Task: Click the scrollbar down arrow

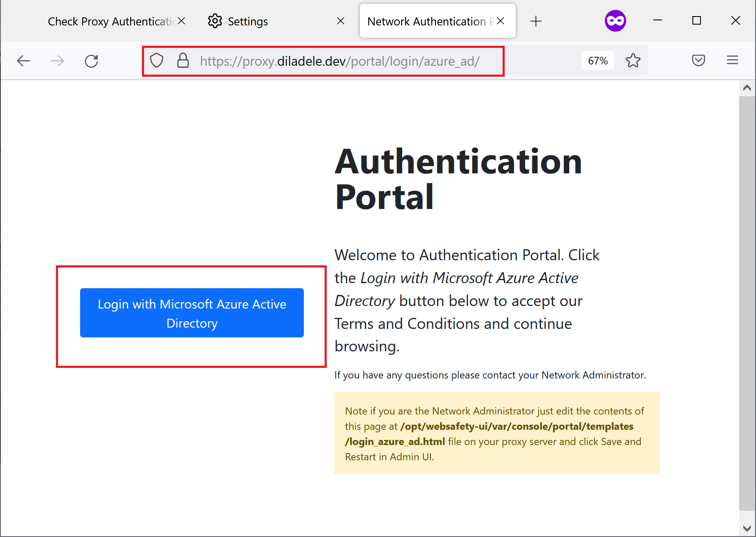Action: (x=747, y=528)
